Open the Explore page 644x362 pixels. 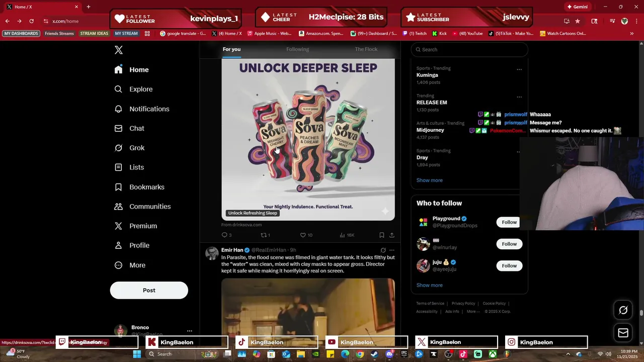click(x=133, y=89)
